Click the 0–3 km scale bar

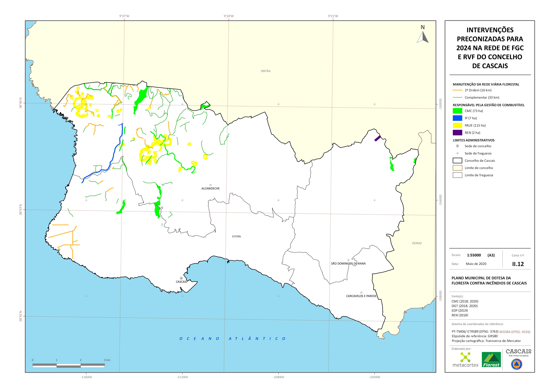tap(69, 365)
